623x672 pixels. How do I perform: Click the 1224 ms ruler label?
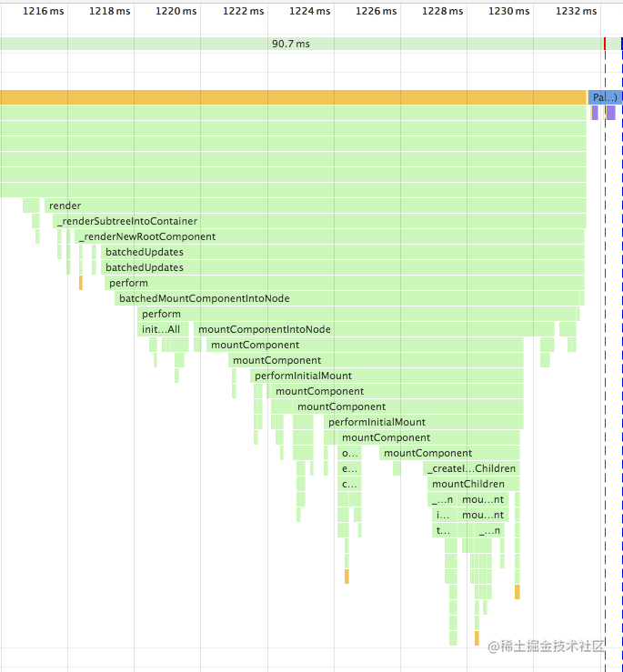(x=309, y=11)
